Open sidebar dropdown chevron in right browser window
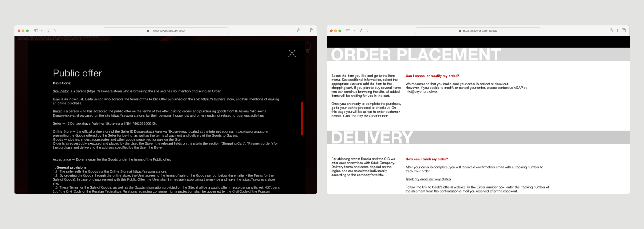The width and height of the screenshot is (644, 229). point(354,31)
